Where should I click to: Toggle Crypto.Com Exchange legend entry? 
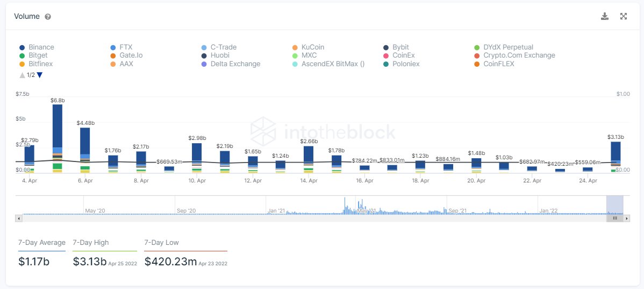[x=514, y=55]
